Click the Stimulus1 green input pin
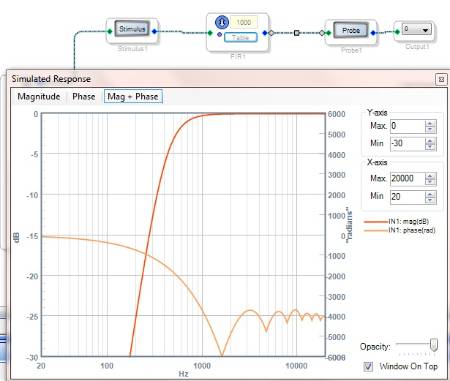450x381 pixels. coord(109,32)
